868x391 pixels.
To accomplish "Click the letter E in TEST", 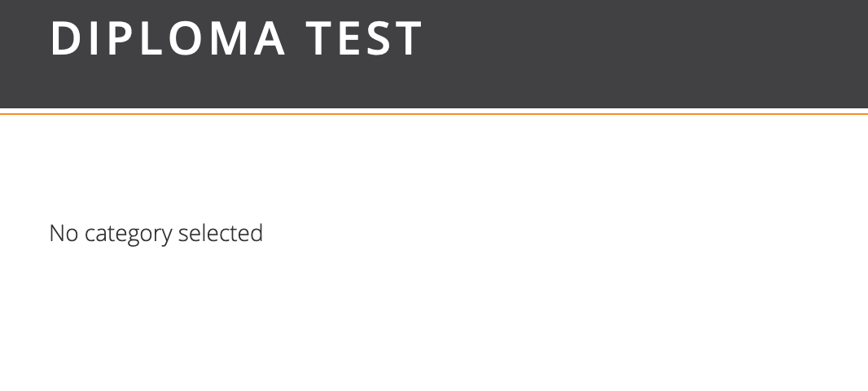I will pyautogui.click(x=350, y=38).
